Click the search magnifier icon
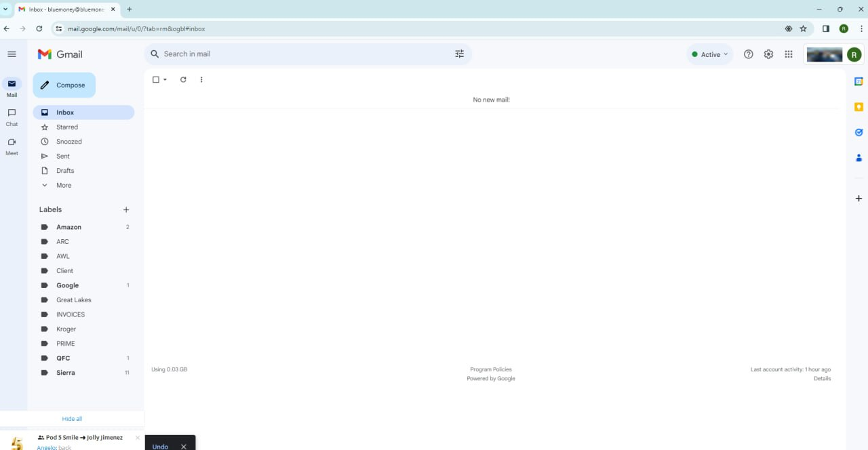Screen dimensions: 868x450 (x=155, y=54)
